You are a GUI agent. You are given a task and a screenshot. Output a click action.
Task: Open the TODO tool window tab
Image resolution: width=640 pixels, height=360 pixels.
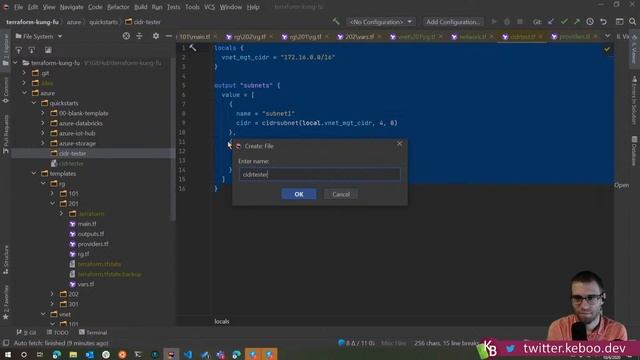pyautogui.click(x=58, y=333)
